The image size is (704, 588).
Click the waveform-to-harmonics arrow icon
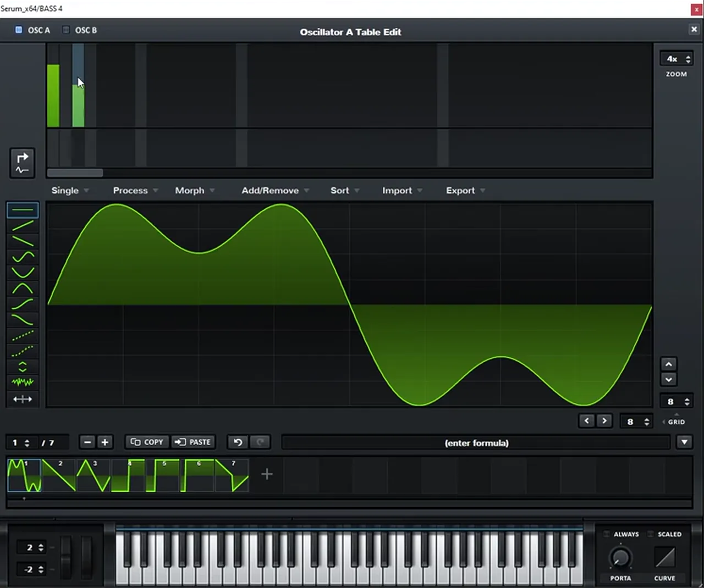point(22,163)
